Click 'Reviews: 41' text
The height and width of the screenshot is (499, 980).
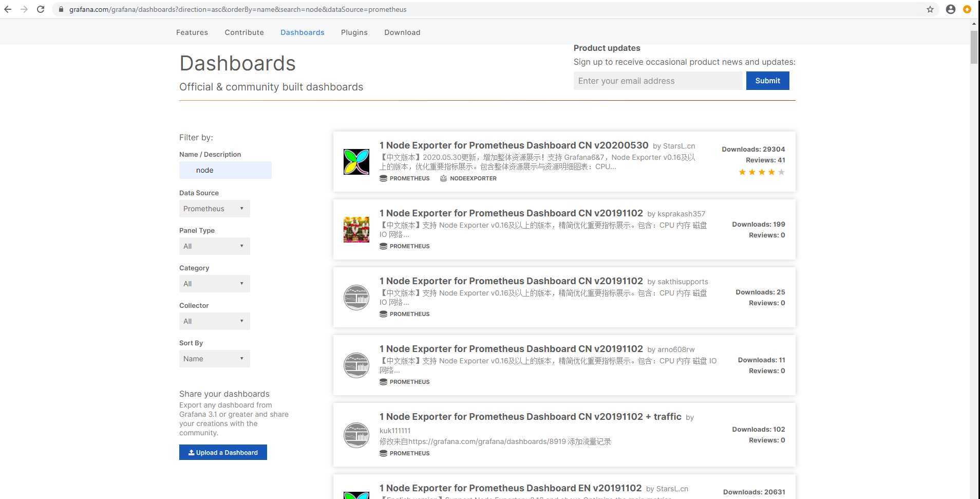tap(765, 160)
